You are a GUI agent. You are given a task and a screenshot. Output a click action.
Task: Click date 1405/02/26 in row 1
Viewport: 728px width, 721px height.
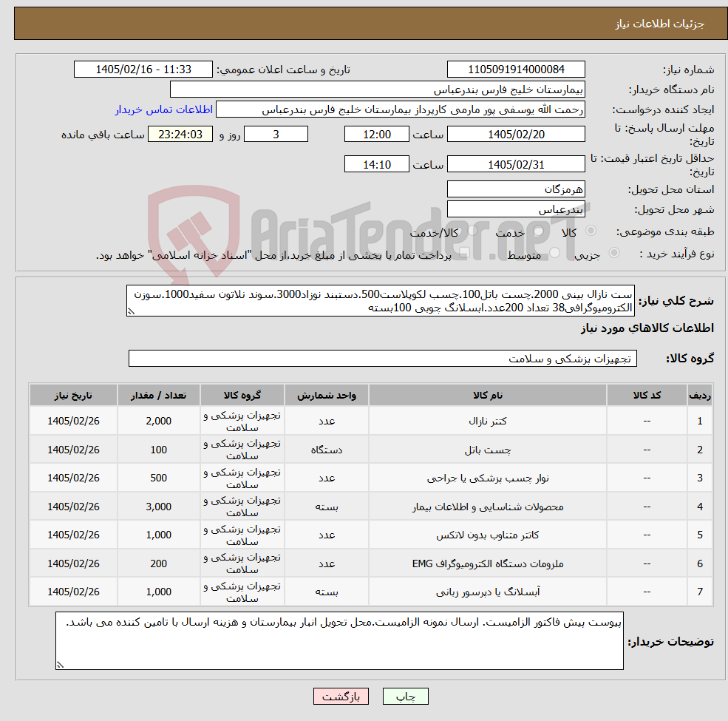(73, 421)
